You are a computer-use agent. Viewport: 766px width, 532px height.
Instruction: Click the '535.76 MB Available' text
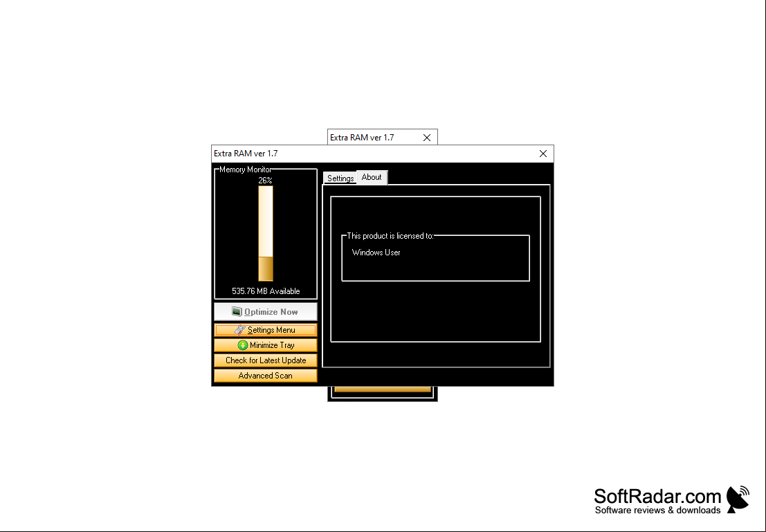click(266, 291)
